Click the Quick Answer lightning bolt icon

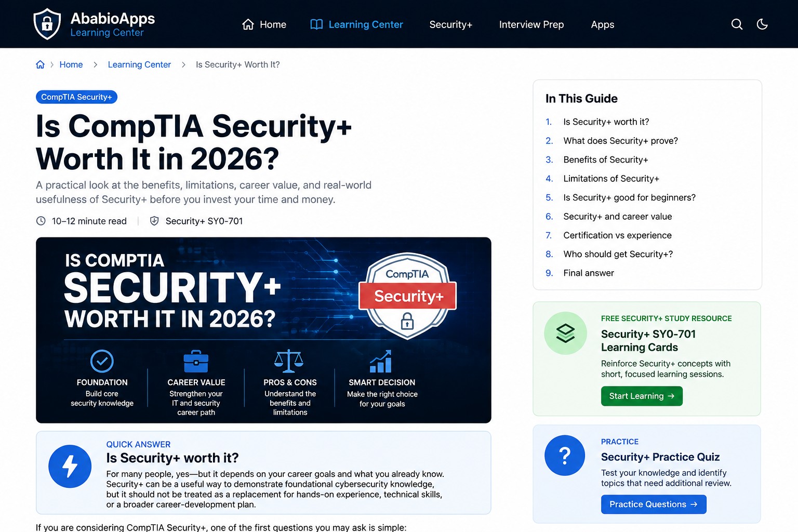coord(70,467)
